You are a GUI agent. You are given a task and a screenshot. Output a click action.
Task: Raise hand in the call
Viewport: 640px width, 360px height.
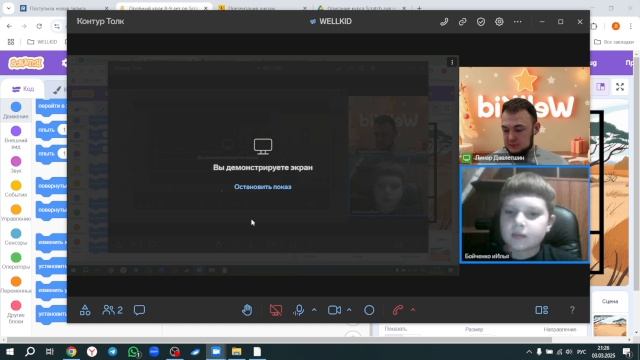pos(247,310)
